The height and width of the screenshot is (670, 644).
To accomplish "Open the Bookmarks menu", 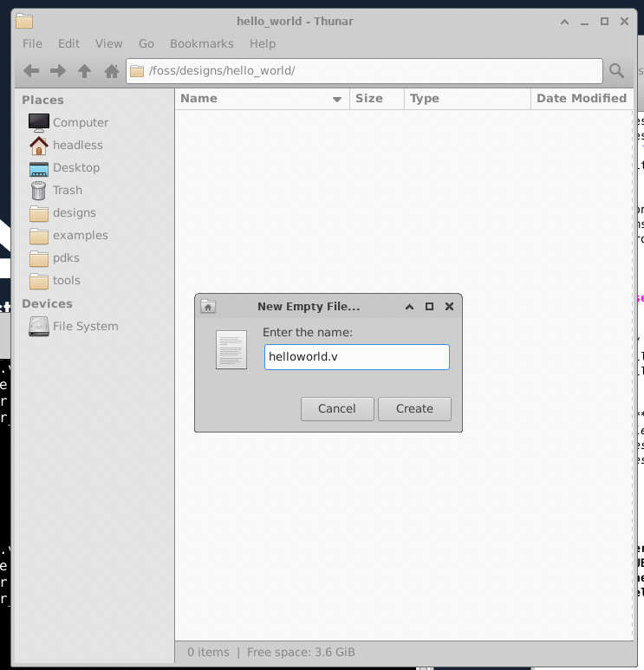I will (201, 43).
